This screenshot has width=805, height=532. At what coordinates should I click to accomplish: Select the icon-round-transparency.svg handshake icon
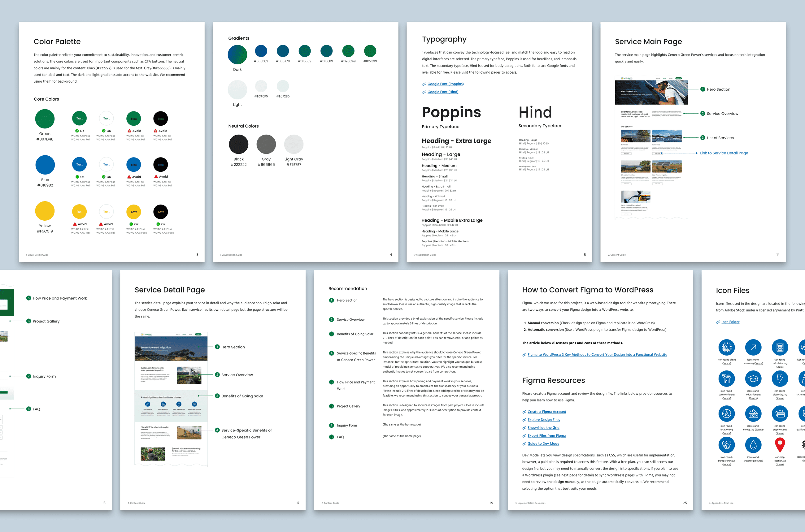pos(726,445)
